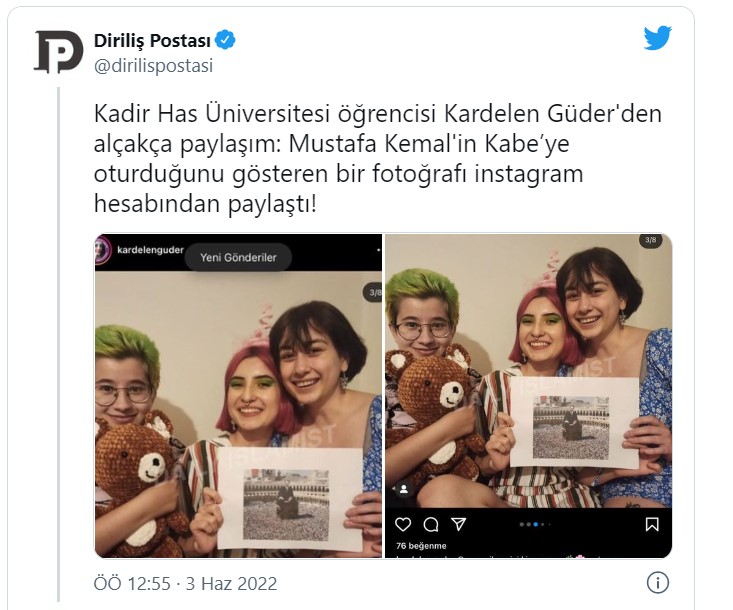The image size is (733, 610).
Task: Share the post using paper plane icon
Action: click(459, 524)
